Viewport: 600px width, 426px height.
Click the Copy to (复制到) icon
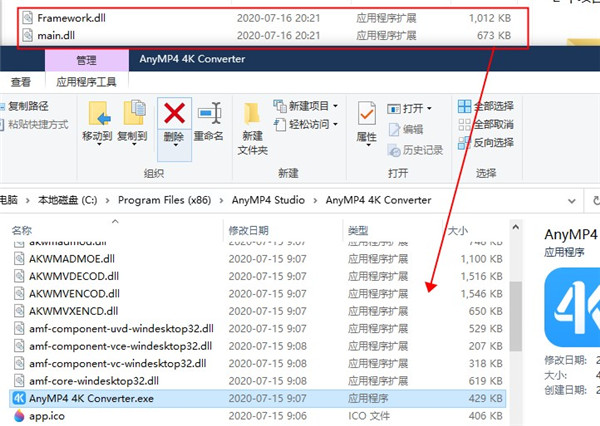[x=134, y=113]
